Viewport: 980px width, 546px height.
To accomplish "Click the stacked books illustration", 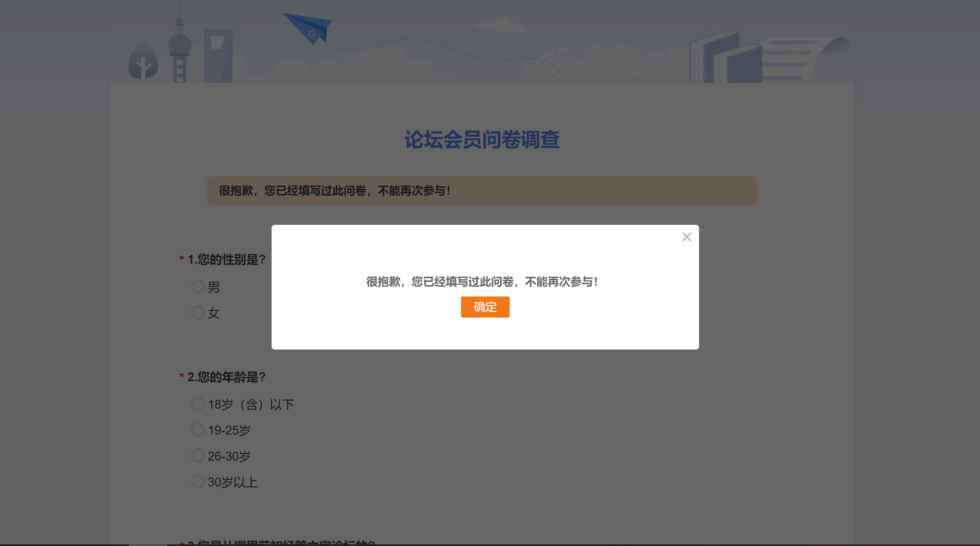I will (725, 59).
